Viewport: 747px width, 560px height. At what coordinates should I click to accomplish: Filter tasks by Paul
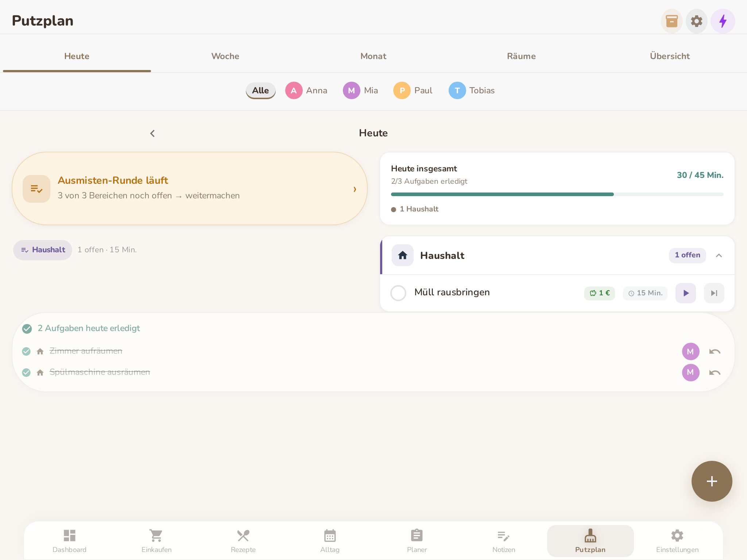click(x=413, y=90)
